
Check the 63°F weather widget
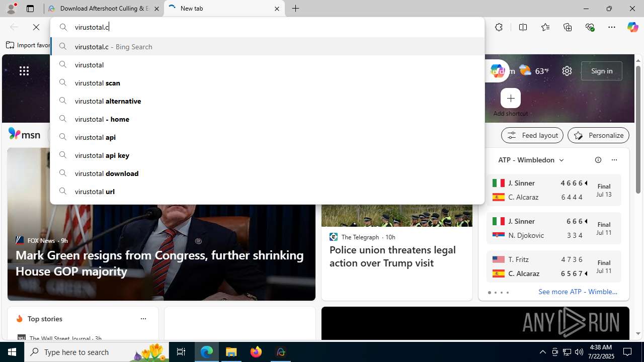pos(534,71)
